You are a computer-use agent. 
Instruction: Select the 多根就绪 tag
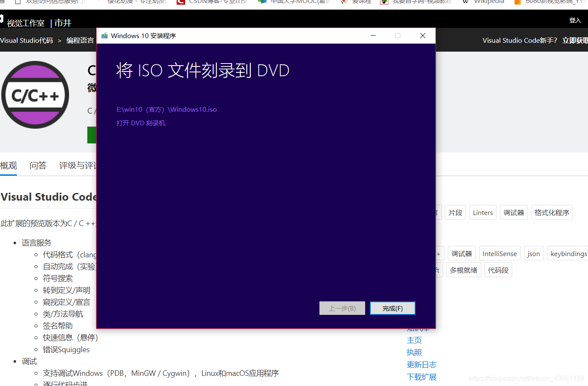[x=463, y=270]
